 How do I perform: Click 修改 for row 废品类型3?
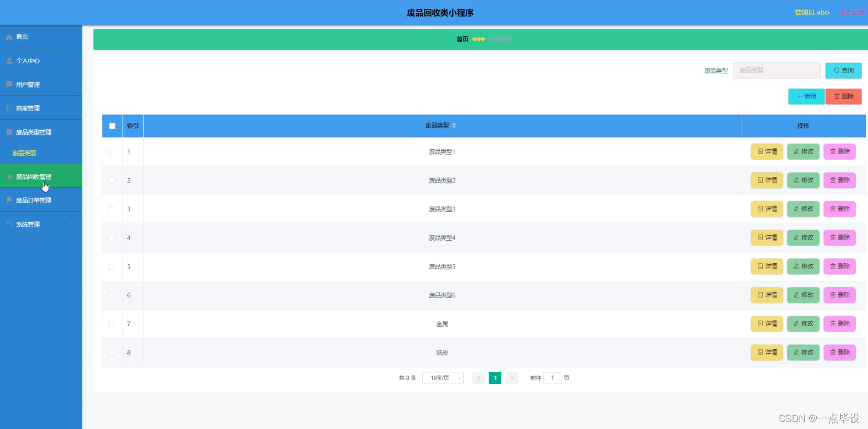click(x=803, y=209)
